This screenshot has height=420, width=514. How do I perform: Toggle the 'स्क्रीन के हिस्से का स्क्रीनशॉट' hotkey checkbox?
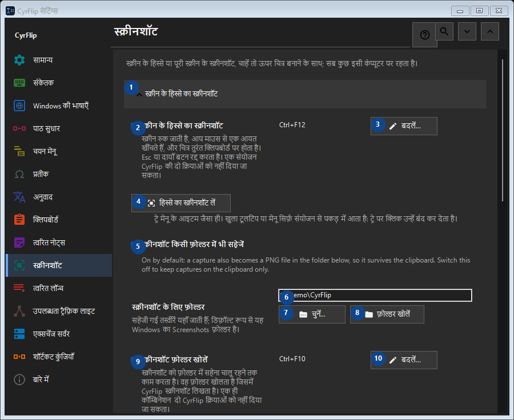135,126
